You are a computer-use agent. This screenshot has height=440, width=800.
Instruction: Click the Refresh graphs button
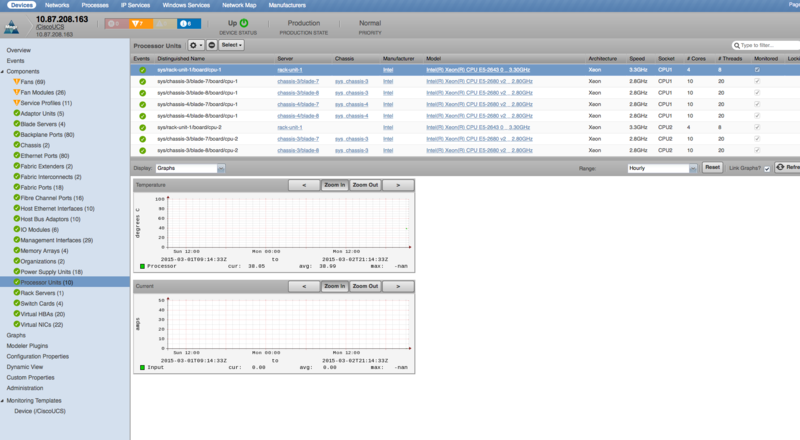tap(788, 167)
